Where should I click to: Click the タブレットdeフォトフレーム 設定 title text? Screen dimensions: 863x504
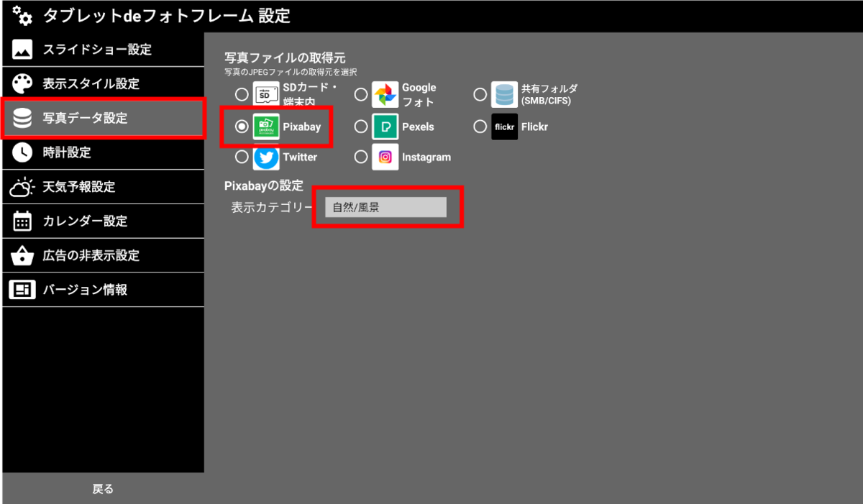click(167, 16)
